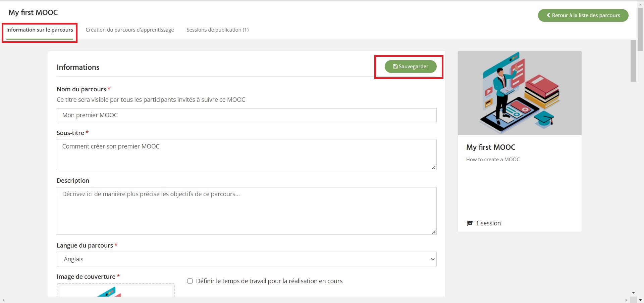Click the Sous-titre resize handle
The image size is (644, 303).
(x=434, y=167)
